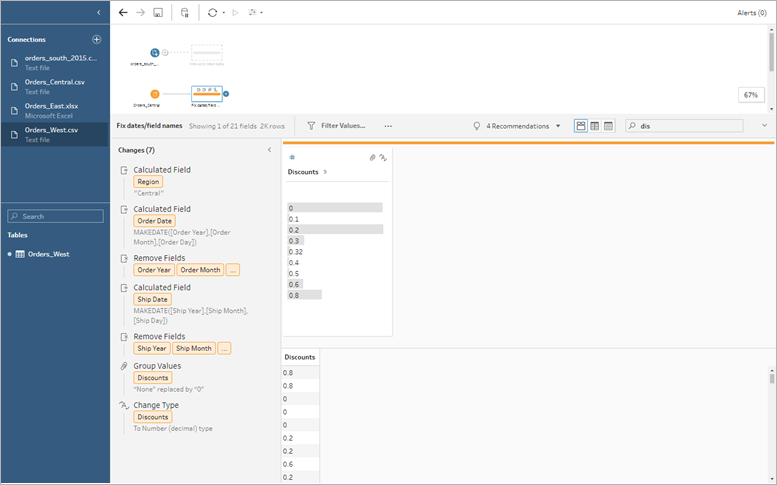Expand ellipsis after Ship Month pill

coord(224,348)
